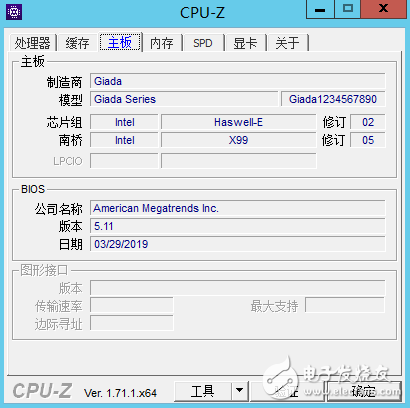Click the 公司名称 label
410x408 pixels.
coord(59,209)
